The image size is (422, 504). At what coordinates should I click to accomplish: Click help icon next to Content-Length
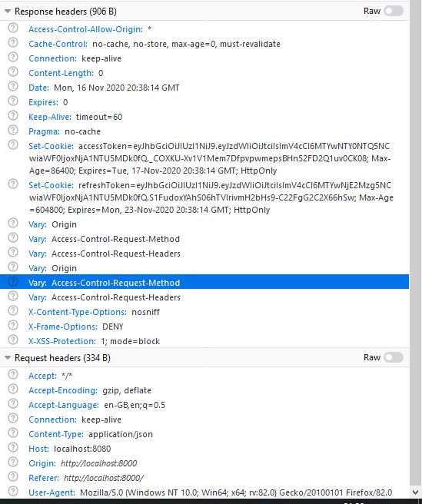click(x=13, y=71)
